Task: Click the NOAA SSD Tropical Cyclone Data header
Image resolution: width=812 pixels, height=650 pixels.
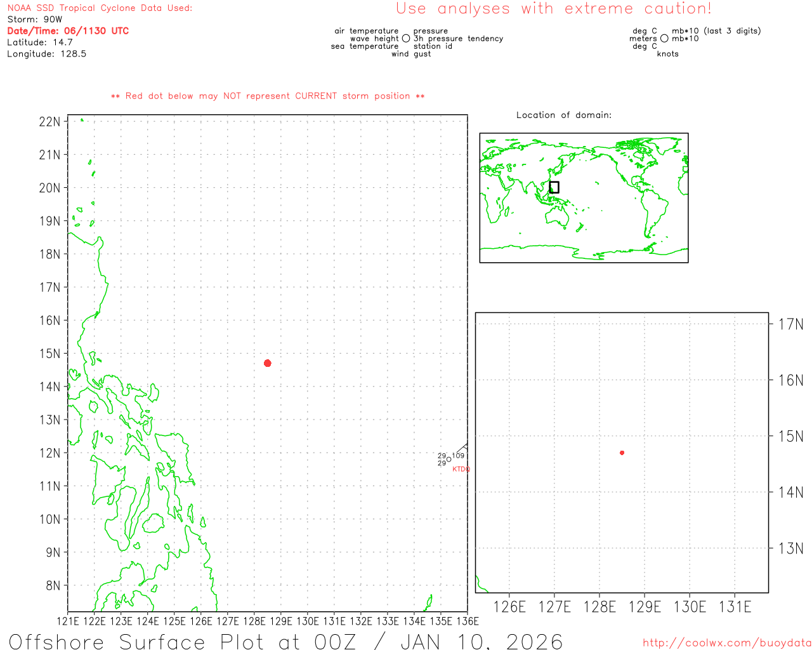Action: coord(100,8)
